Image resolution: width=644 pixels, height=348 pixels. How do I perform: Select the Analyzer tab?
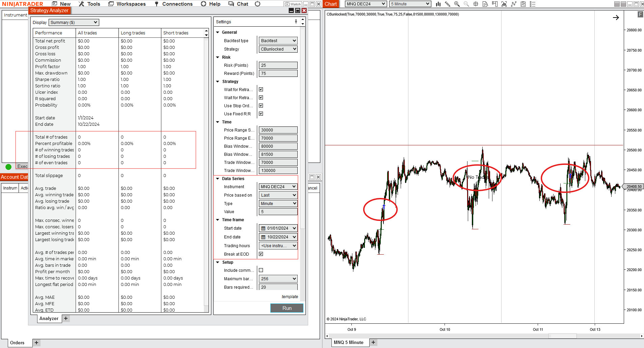tap(49, 318)
